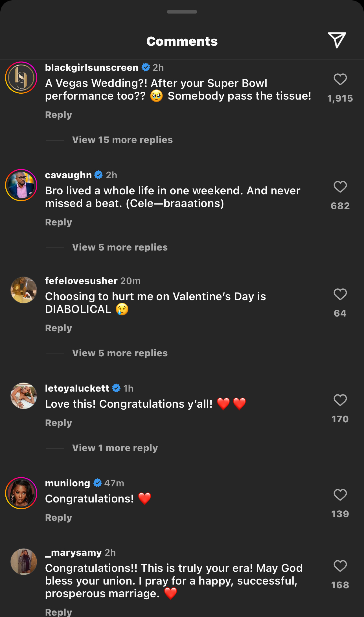Open the letoyaluckett username link
Screen dimensions: 364x617
[x=77, y=388]
